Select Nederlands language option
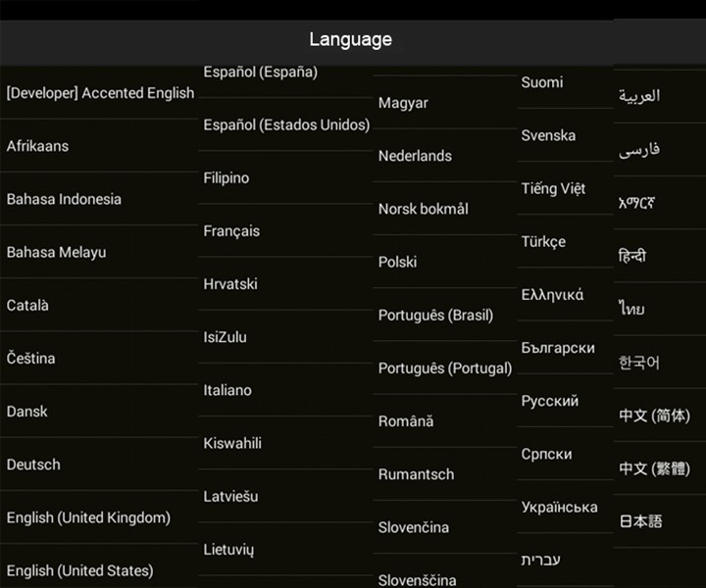Image resolution: width=706 pixels, height=588 pixels. (x=415, y=156)
